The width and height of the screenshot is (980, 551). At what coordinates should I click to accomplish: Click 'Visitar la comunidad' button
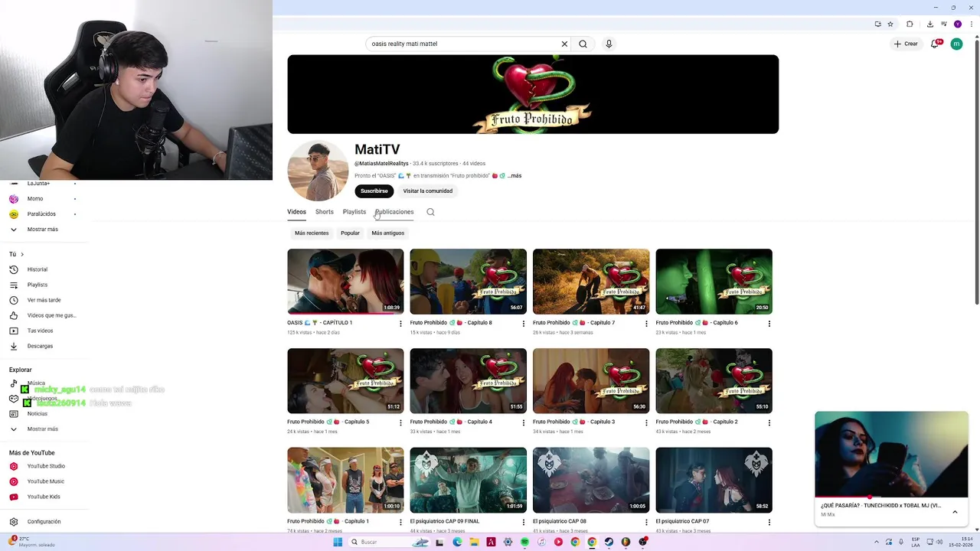pos(428,191)
